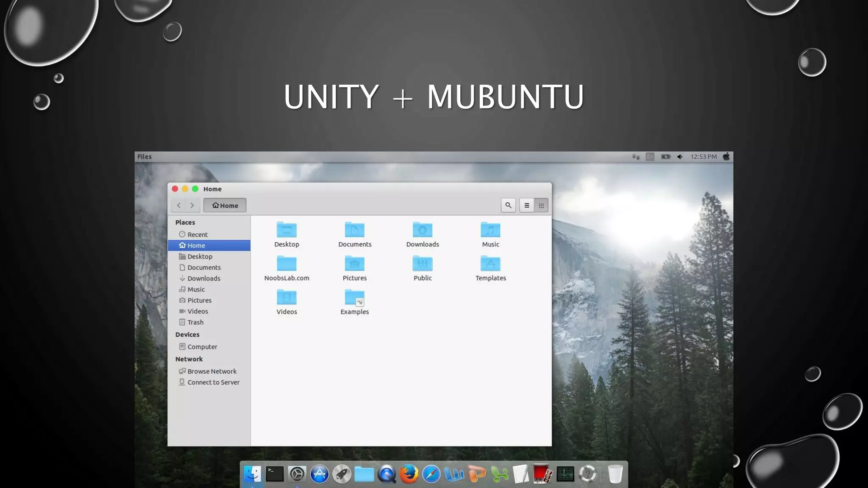Click the red close button of Home window

point(175,189)
